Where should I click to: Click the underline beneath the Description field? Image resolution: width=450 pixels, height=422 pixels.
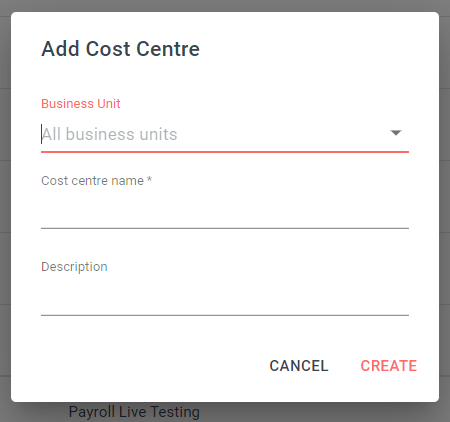(225, 315)
